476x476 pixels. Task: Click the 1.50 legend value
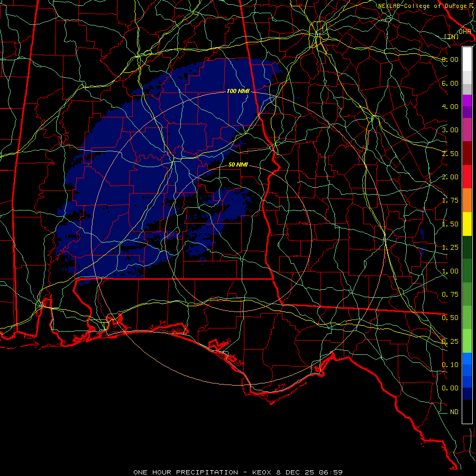coord(450,224)
